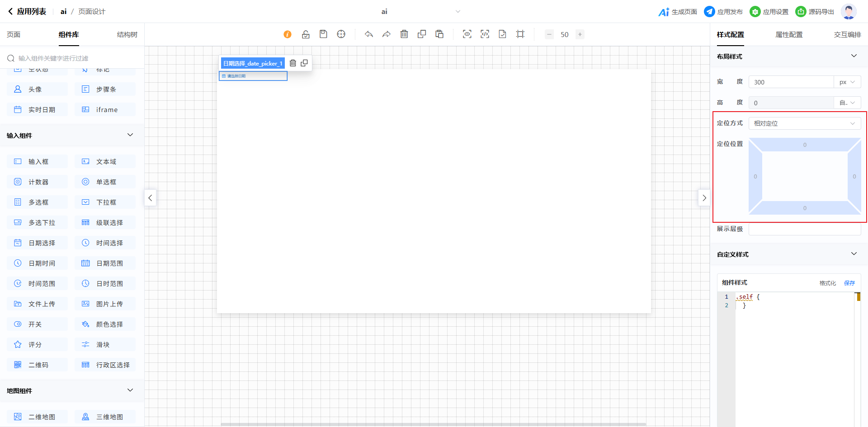Click the undo arrow in toolbar
The height and width of the screenshot is (427, 868).
369,34
